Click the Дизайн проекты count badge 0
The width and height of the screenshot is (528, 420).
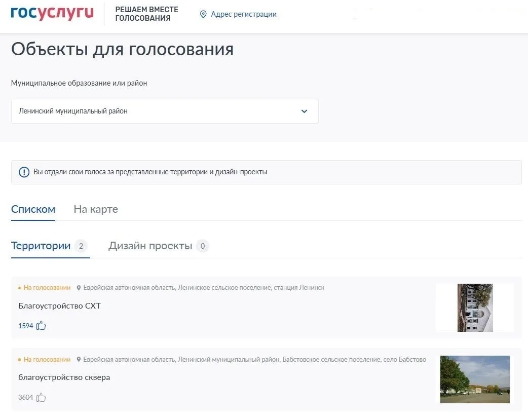coord(202,246)
